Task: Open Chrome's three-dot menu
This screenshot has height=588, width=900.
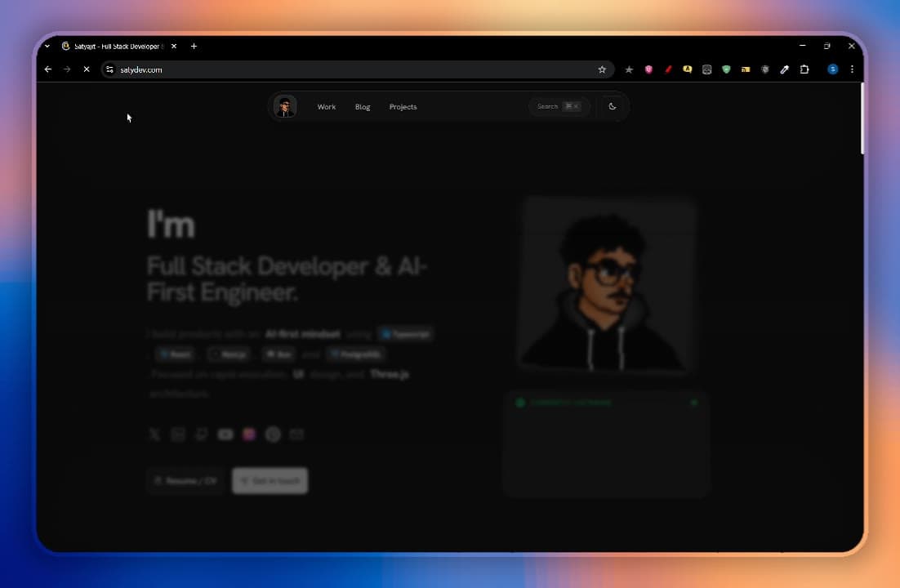Action: [x=852, y=69]
